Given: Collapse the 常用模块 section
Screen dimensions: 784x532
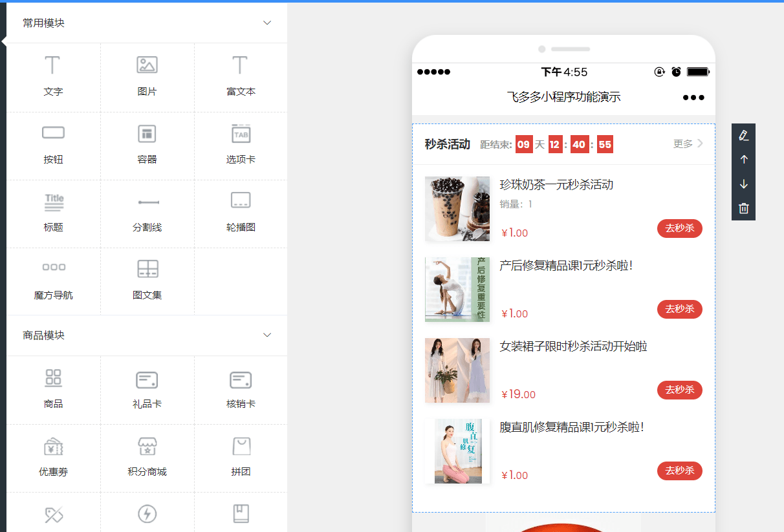Looking at the screenshot, I should 267,22.
